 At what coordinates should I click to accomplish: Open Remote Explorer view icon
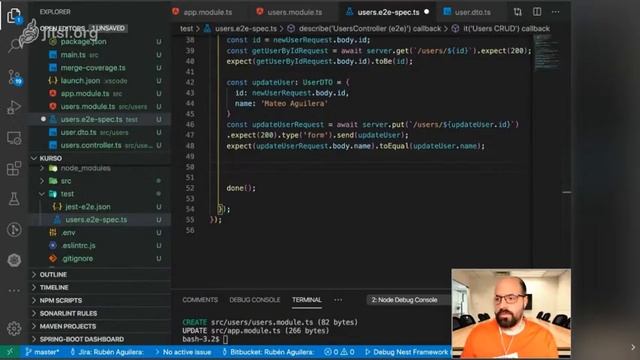[x=14, y=138]
